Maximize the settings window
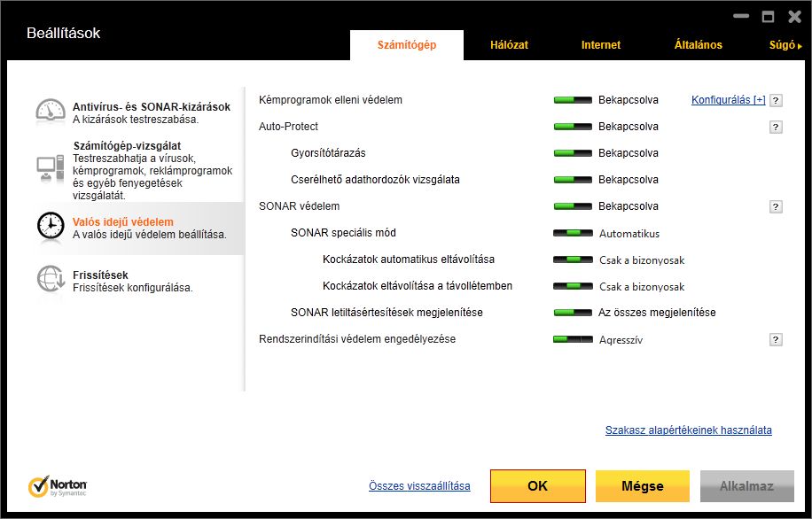This screenshot has width=812, height=519. pos(768,17)
